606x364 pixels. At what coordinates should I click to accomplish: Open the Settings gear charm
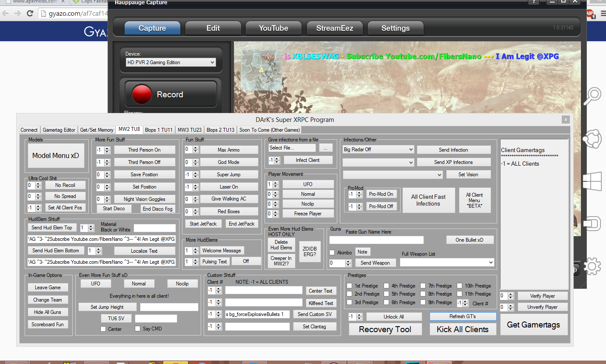pyautogui.click(x=592, y=266)
